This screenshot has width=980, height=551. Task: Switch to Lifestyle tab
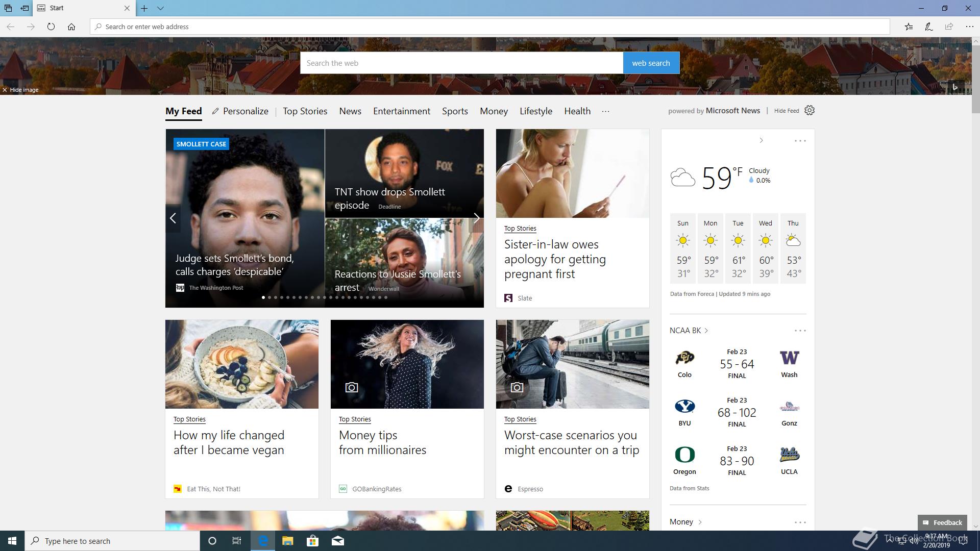536,111
